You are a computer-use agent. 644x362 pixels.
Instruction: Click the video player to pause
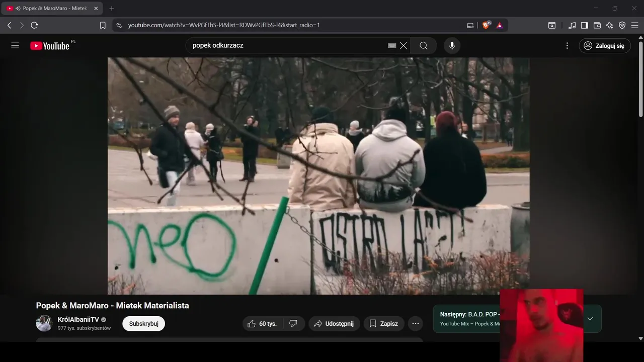318,175
